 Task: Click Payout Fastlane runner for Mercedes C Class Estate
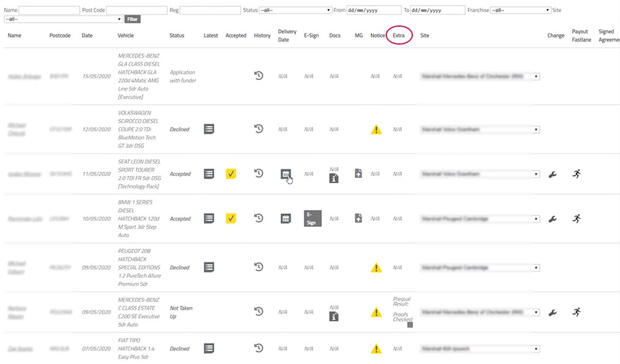(577, 312)
